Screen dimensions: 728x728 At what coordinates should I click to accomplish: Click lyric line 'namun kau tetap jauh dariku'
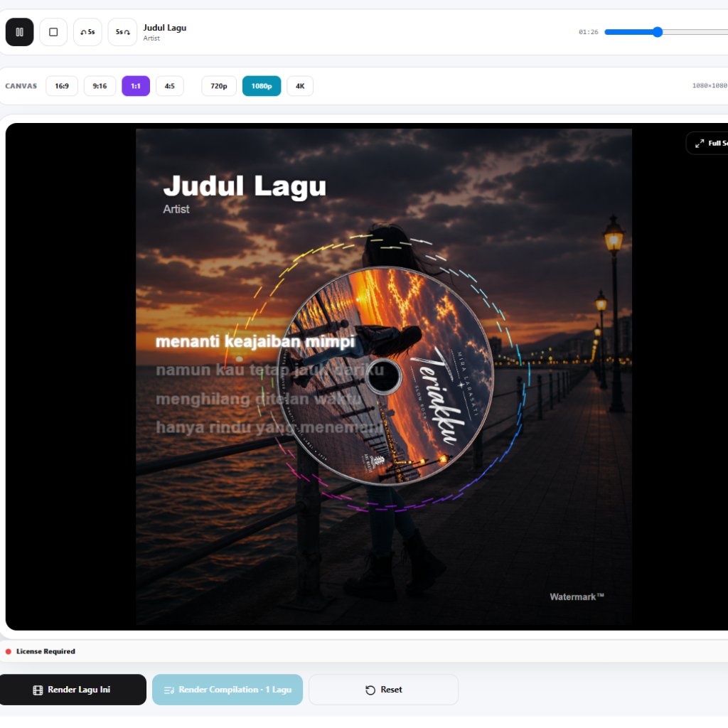[269, 370]
